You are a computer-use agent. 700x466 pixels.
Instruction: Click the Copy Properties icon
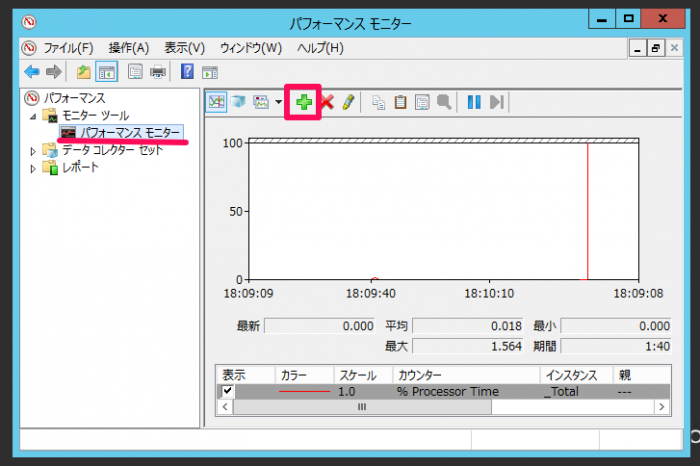click(379, 102)
